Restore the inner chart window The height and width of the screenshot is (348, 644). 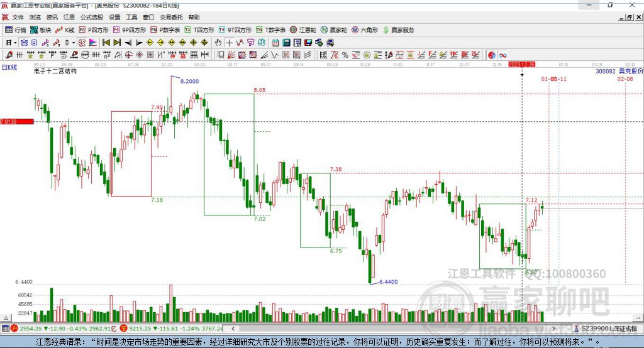point(630,17)
